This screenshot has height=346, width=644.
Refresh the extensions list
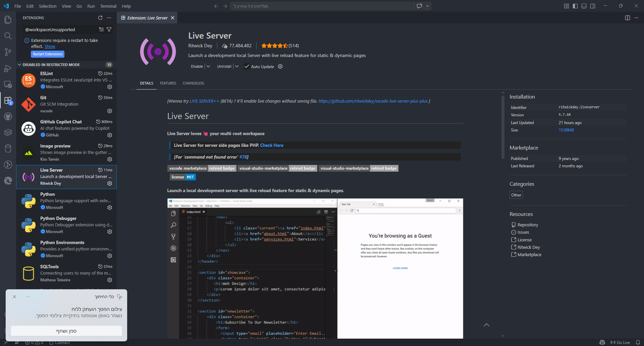pos(100,18)
